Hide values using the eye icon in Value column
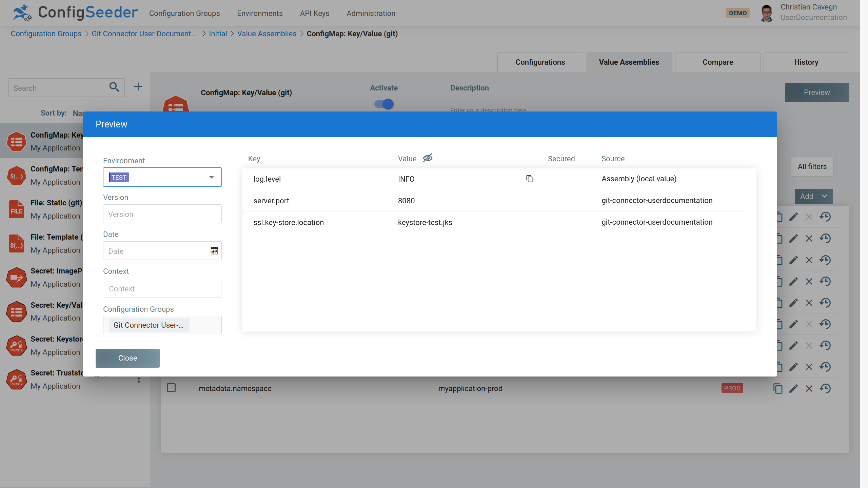 (x=428, y=158)
